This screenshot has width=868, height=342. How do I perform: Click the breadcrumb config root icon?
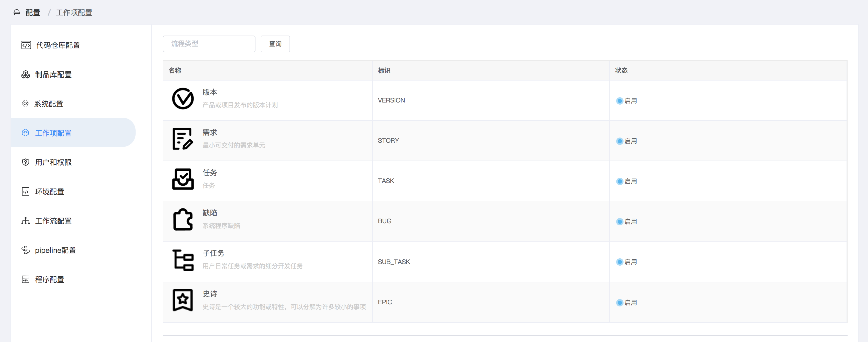16,13
